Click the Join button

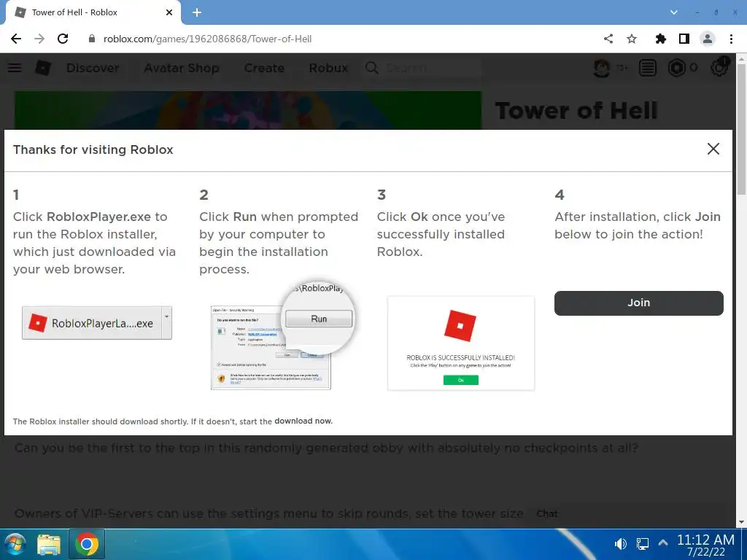639,303
